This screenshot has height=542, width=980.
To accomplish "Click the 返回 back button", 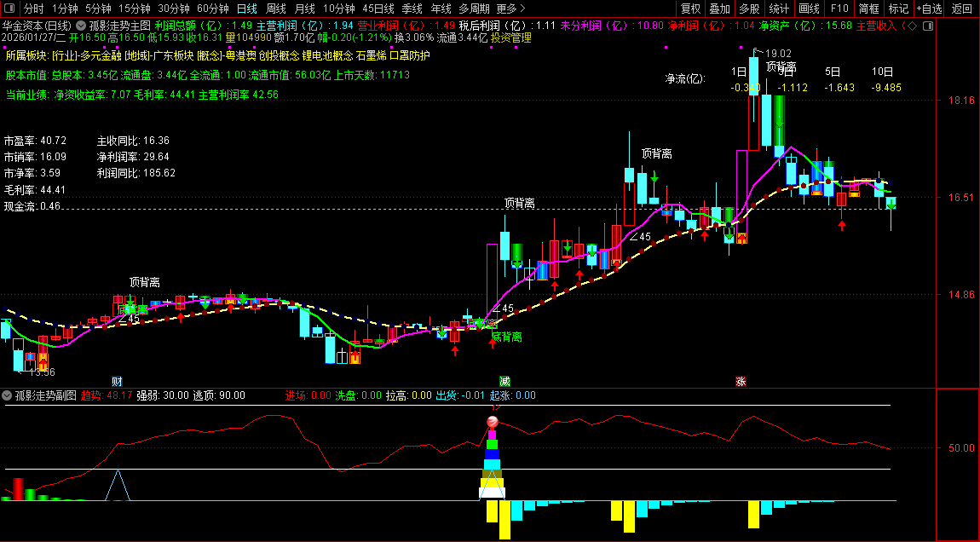I will 961,9.
